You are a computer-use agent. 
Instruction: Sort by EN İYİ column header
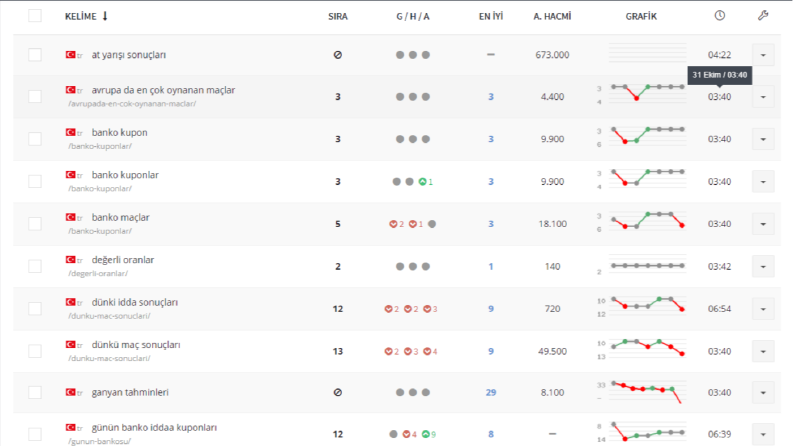pos(491,16)
